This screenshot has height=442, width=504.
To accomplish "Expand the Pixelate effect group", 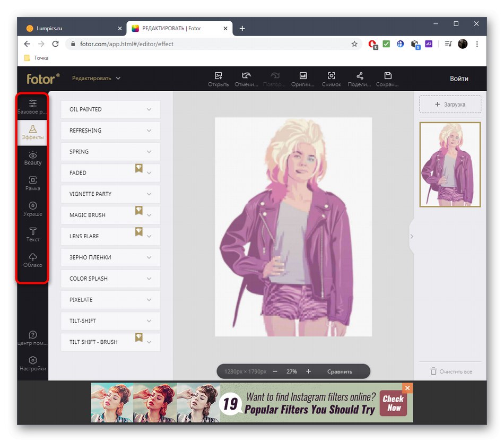I will pos(110,300).
